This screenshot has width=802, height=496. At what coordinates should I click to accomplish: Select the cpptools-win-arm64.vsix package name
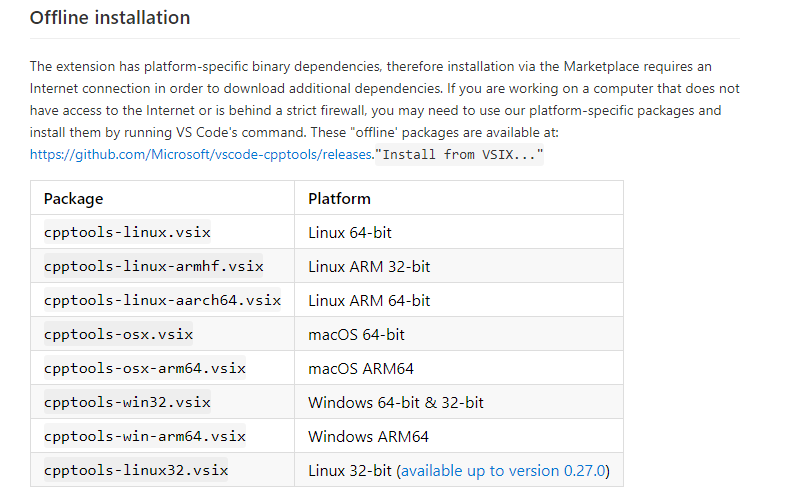144,436
